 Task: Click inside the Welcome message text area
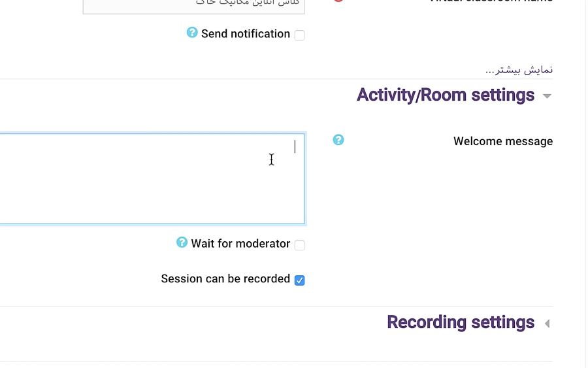pyautogui.click(x=150, y=180)
